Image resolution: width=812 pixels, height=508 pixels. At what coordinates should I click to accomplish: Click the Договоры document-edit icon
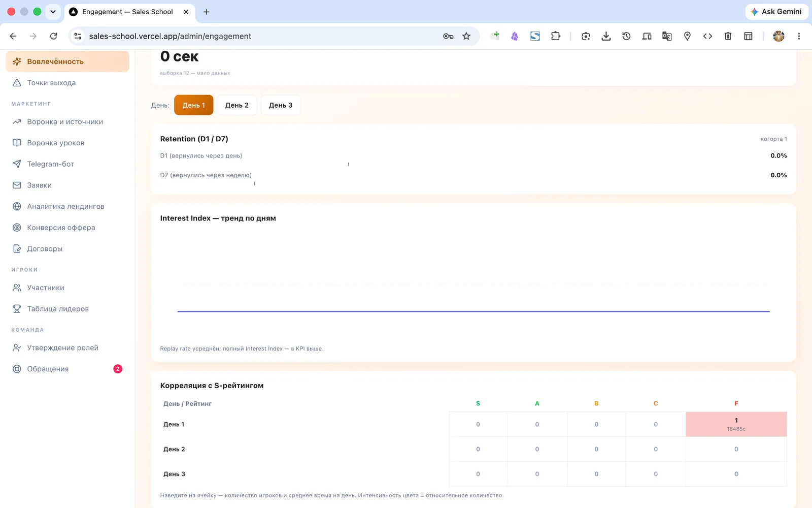(17, 249)
